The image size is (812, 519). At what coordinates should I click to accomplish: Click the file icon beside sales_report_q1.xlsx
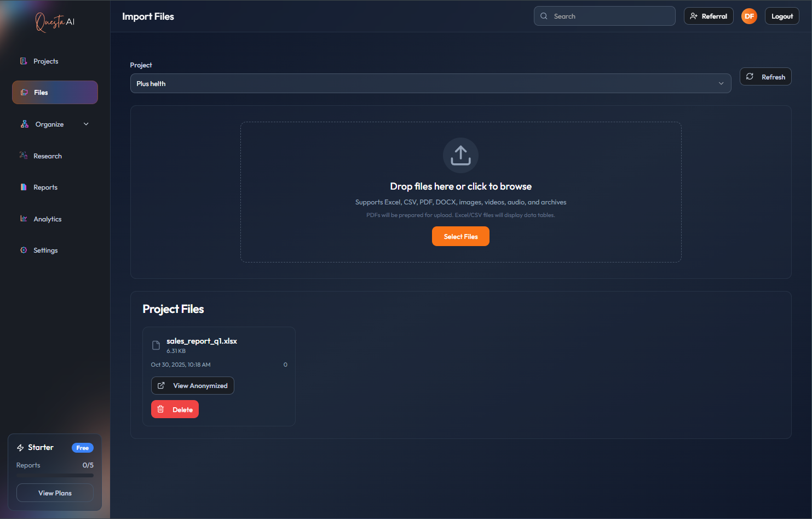point(156,345)
